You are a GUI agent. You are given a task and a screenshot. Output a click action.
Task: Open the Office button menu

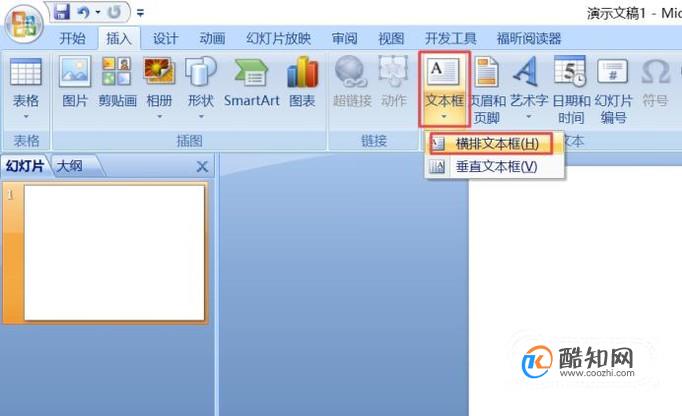tap(24, 24)
